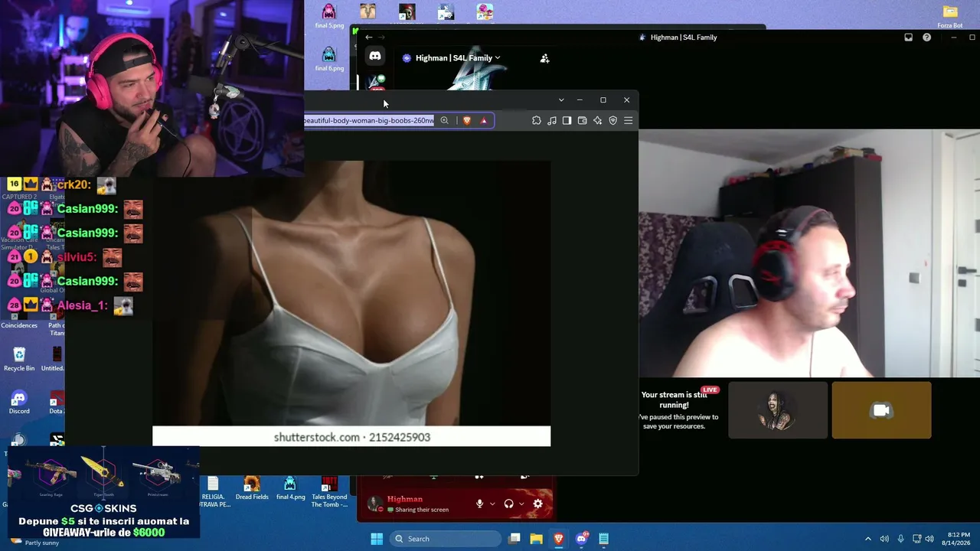Switch to Discord on the taskbar
This screenshot has height=551, width=980.
pos(582,539)
